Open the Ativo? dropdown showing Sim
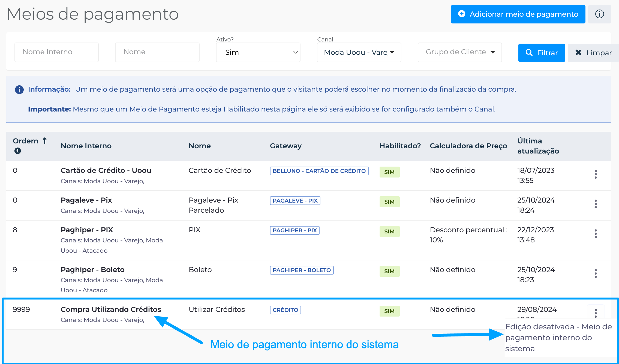Viewport: 619px width, 364px height. click(258, 52)
